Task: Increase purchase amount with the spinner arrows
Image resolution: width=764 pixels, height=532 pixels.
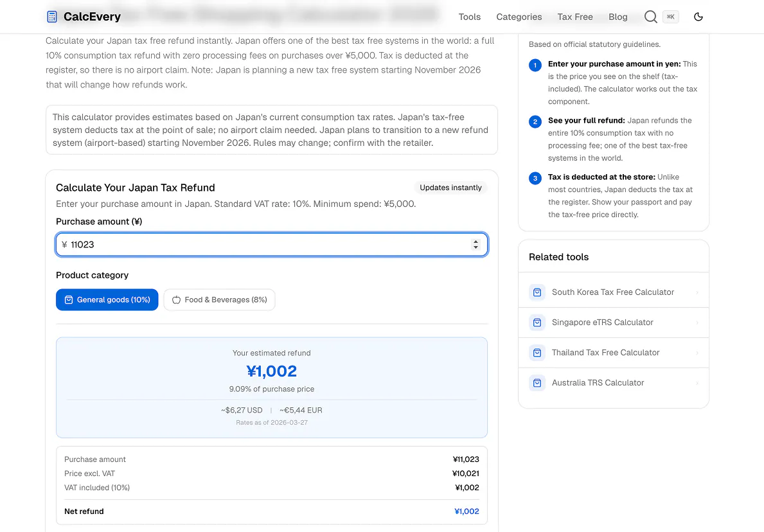Action: click(x=475, y=242)
